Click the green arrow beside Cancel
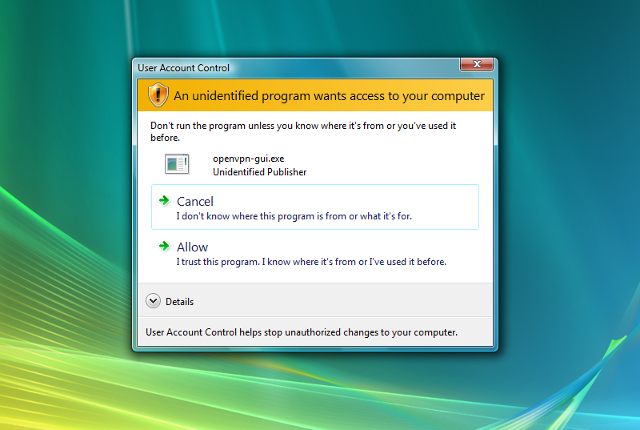Screen dimensions: 640x430 click(x=164, y=200)
